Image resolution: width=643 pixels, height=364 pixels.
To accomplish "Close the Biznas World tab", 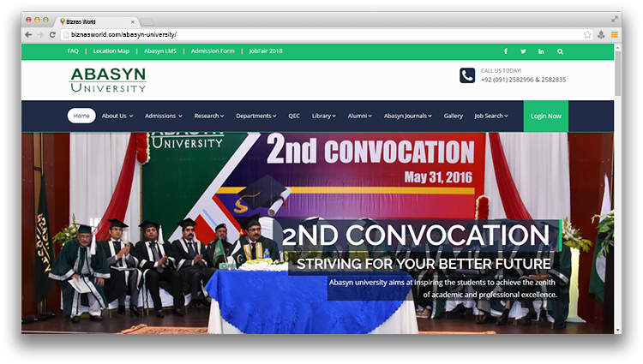I will pos(132,21).
